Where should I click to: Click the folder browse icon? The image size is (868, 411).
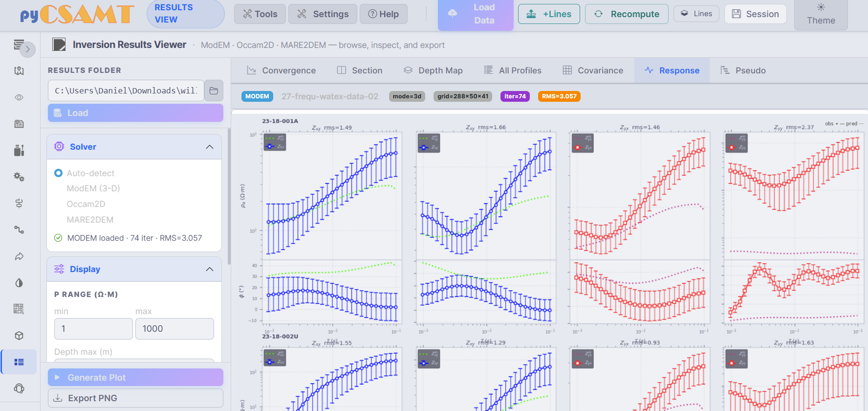[x=214, y=91]
